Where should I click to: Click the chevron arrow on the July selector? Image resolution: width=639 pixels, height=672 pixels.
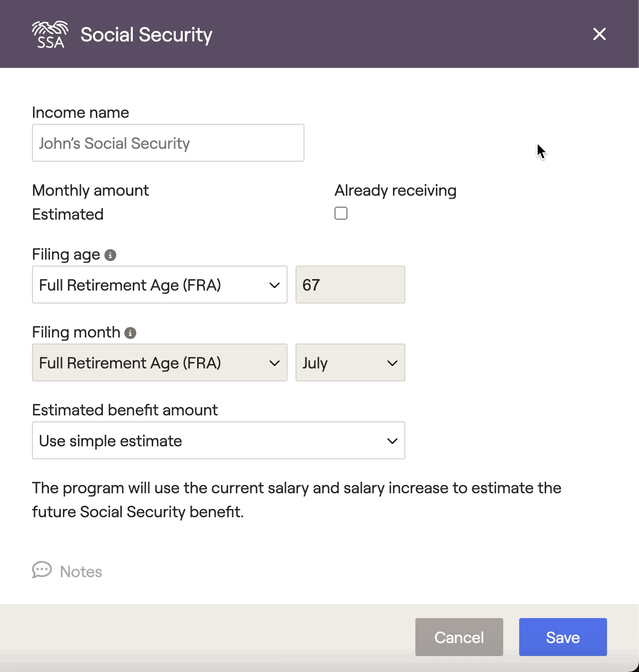[x=392, y=363]
